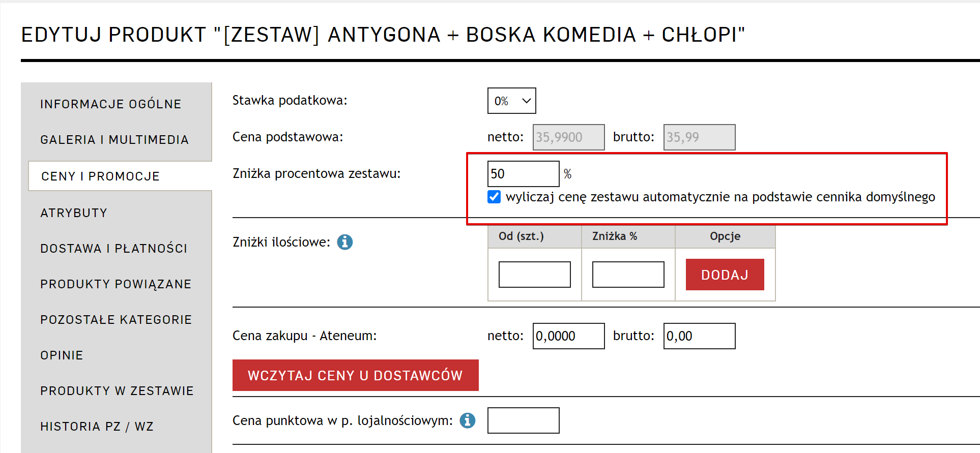Select the Ceny i promocje tab
Image resolution: width=980 pixels, height=453 pixels.
pos(101,176)
